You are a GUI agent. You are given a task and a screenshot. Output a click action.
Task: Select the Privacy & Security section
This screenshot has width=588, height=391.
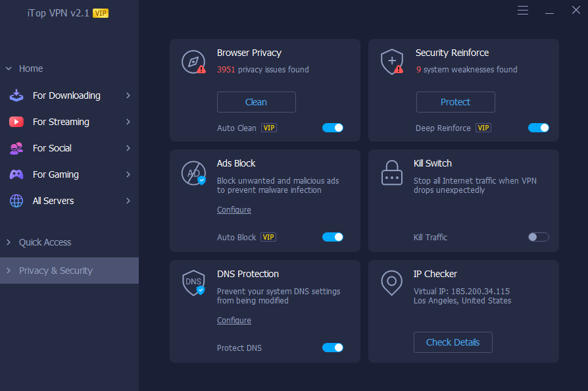tap(69, 271)
